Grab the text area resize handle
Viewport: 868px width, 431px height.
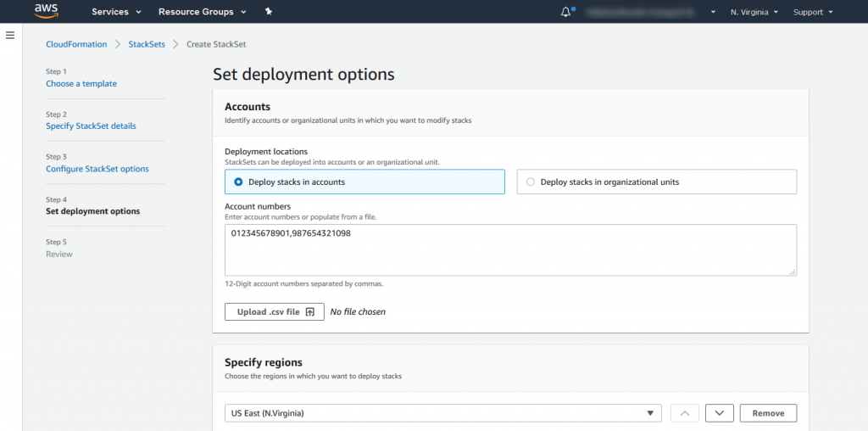793,271
